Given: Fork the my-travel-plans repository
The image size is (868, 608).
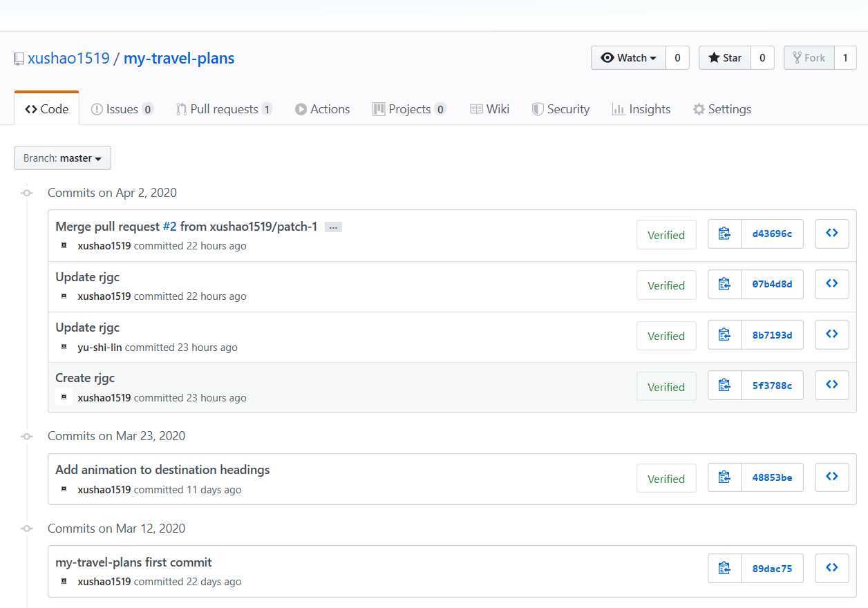Looking at the screenshot, I should [x=809, y=58].
